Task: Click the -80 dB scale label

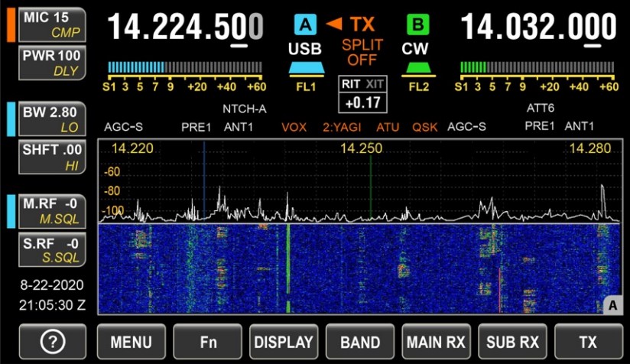Action: pyautogui.click(x=112, y=191)
